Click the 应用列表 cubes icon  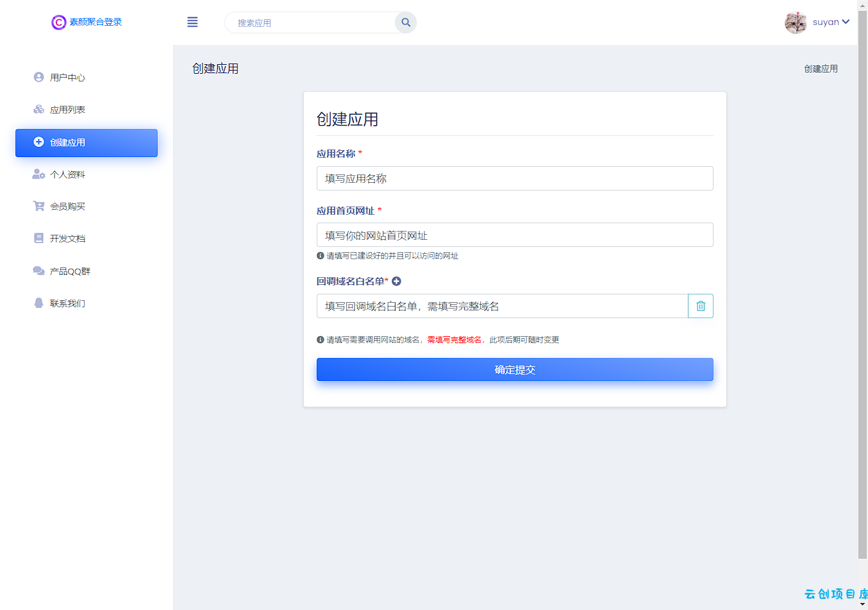click(38, 109)
